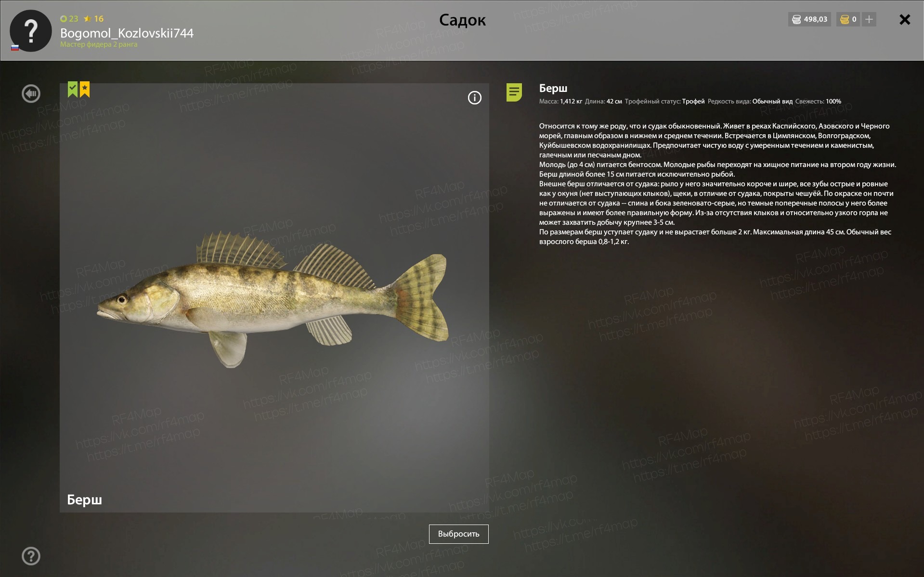Click the player avatar question mark
Viewport: 924px width, 577px height.
[x=31, y=31]
